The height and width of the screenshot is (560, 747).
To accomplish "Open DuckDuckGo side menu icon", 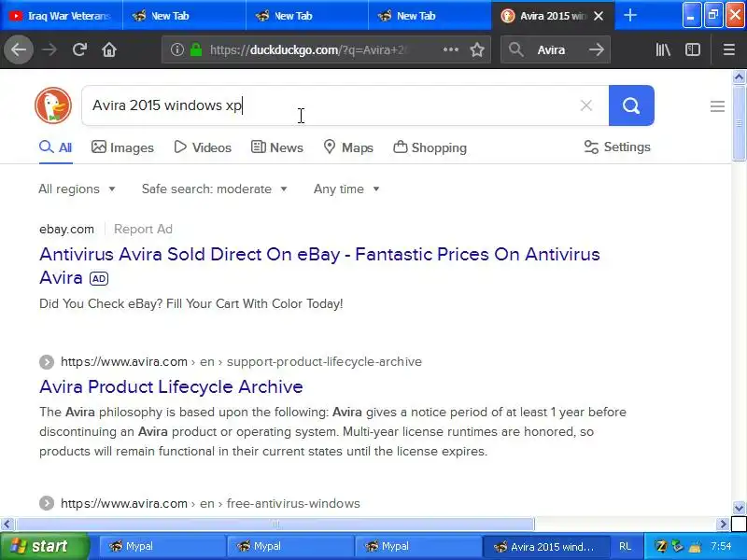I will [x=717, y=105].
